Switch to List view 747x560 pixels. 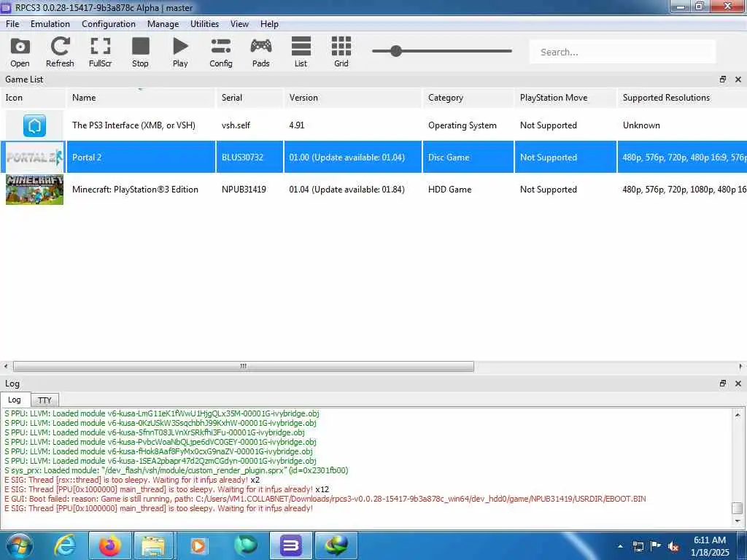(x=301, y=52)
